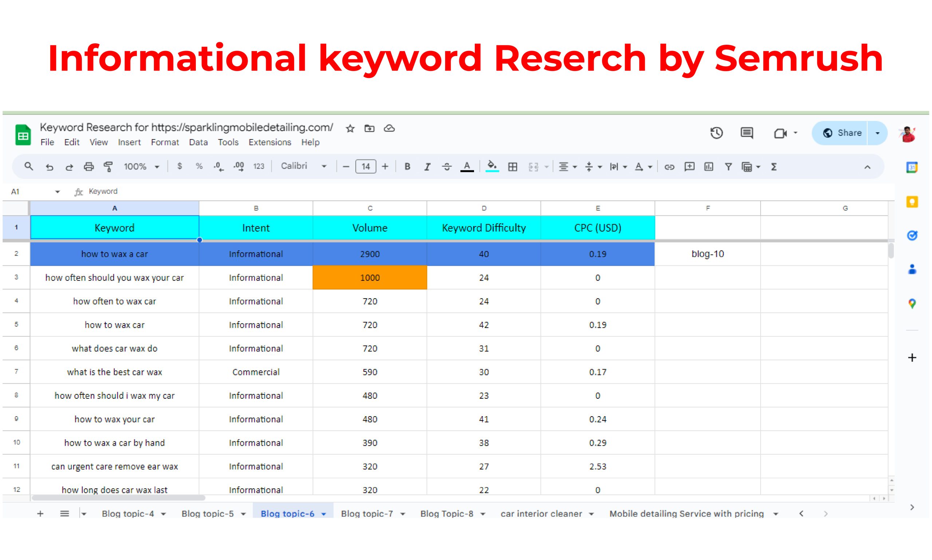Screen dimensions: 932x560
Task: Toggle strikethrough formatting
Action: 447,166
